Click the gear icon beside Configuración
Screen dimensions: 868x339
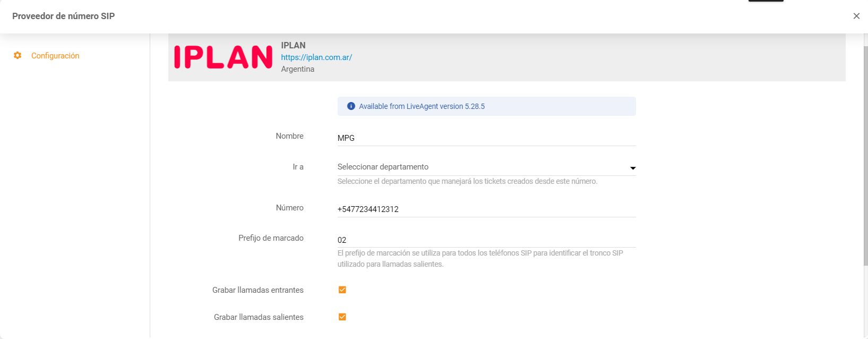pyautogui.click(x=18, y=56)
